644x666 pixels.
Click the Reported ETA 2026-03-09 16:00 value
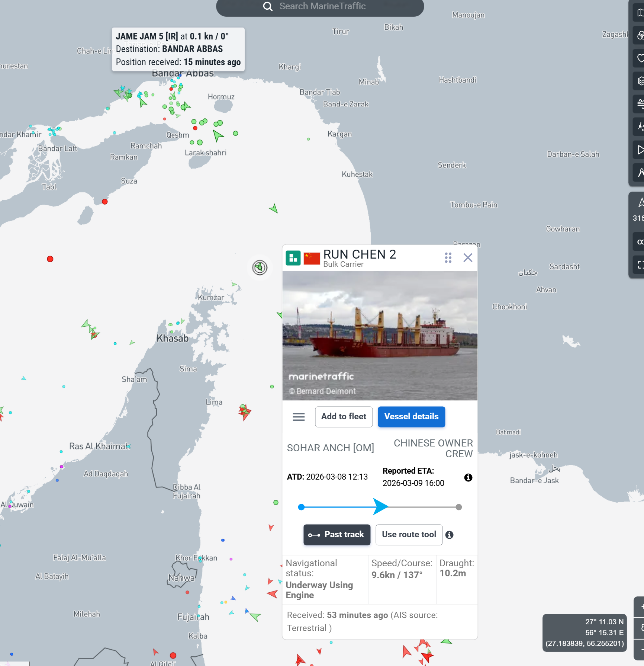[413, 483]
